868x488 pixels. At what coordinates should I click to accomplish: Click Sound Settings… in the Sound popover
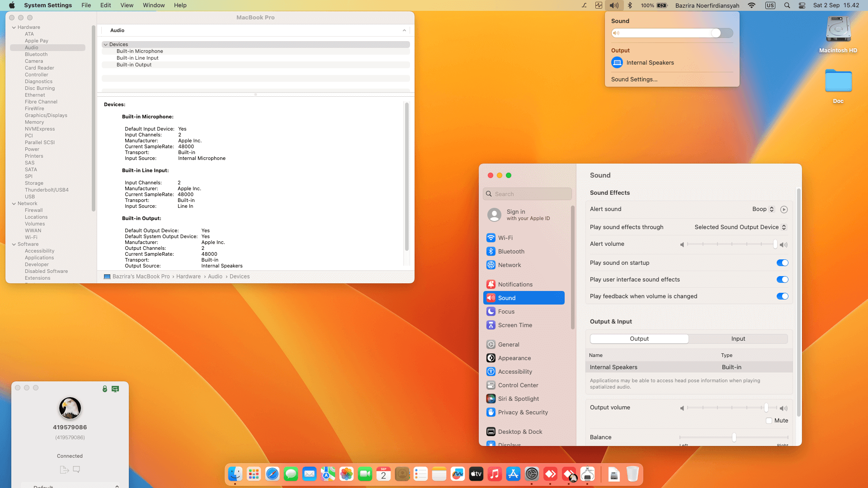(x=634, y=80)
